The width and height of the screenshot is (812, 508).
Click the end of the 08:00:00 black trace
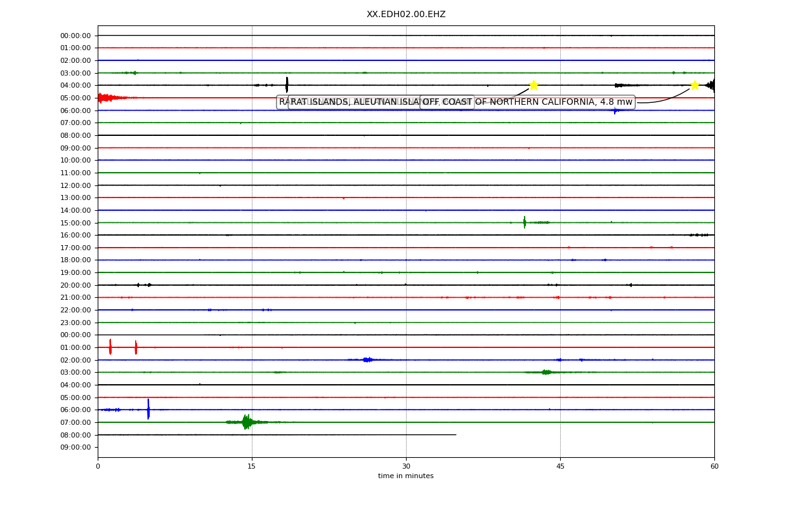pos(455,434)
